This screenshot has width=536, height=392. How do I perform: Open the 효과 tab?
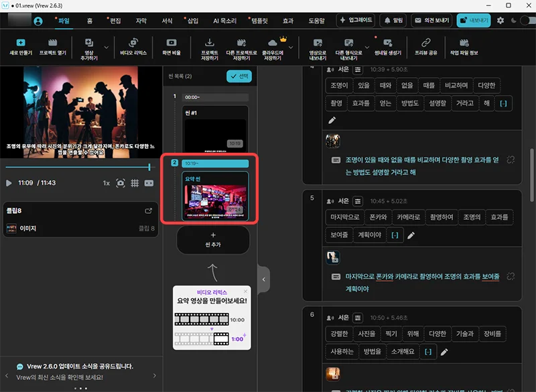tap(288, 21)
